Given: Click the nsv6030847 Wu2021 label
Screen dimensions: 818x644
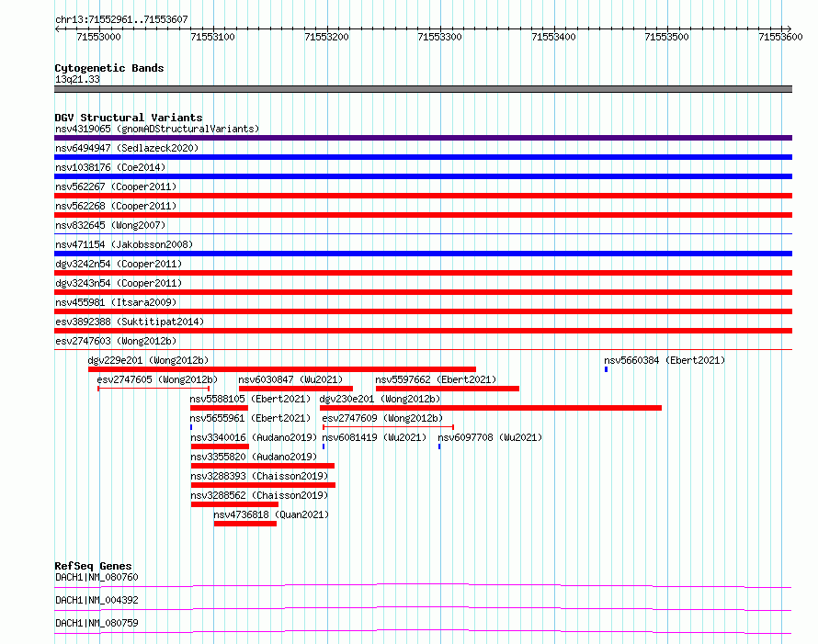Looking at the screenshot, I should tap(290, 379).
